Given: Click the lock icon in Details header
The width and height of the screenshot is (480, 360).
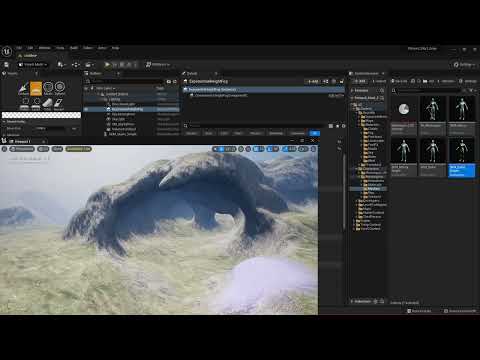Looking at the screenshot, I should coord(341,81).
